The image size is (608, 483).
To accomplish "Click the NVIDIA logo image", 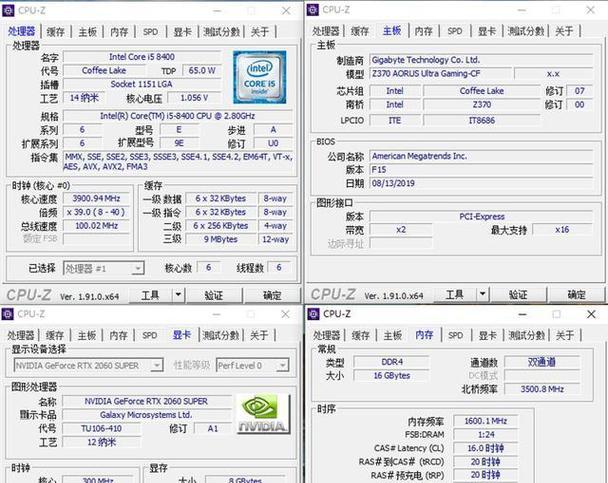I will (x=263, y=414).
